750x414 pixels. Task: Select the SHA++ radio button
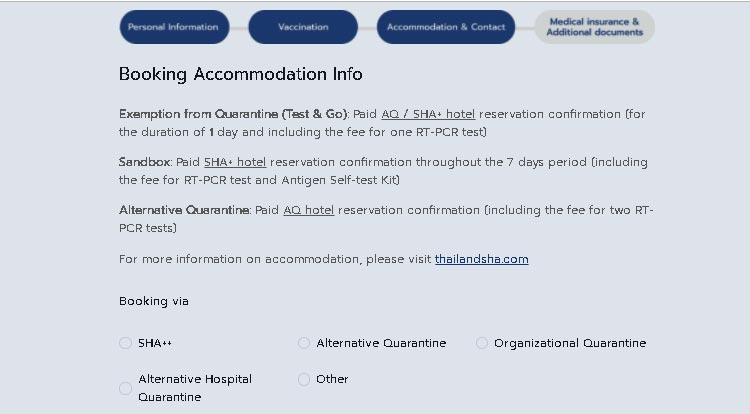126,343
